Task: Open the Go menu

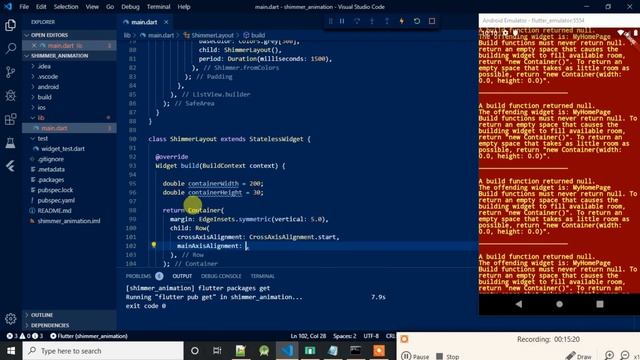Action: (110, 7)
